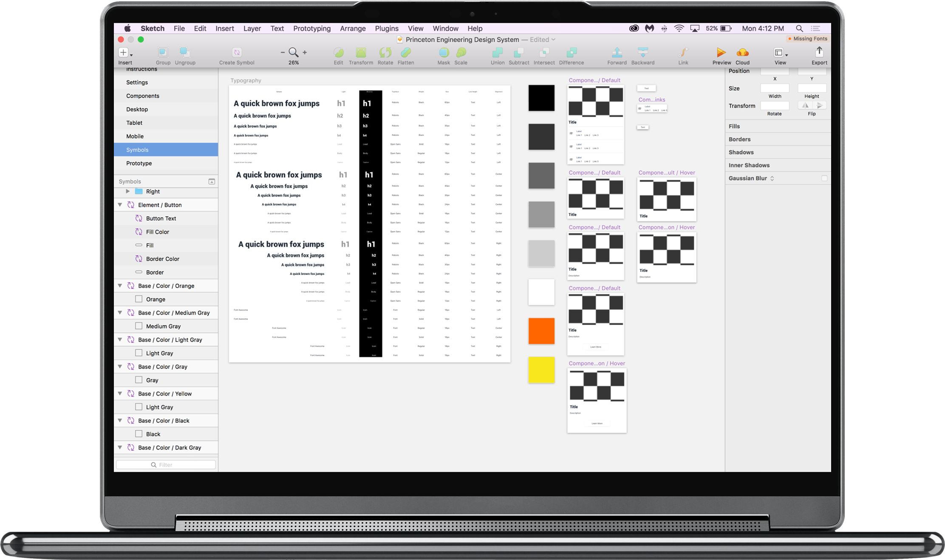Start Preview with the play icon
This screenshot has width=945, height=560.
(721, 52)
